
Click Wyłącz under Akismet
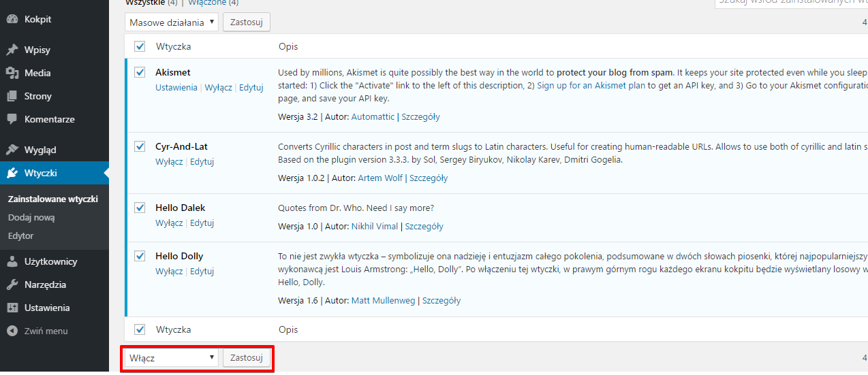click(x=219, y=88)
